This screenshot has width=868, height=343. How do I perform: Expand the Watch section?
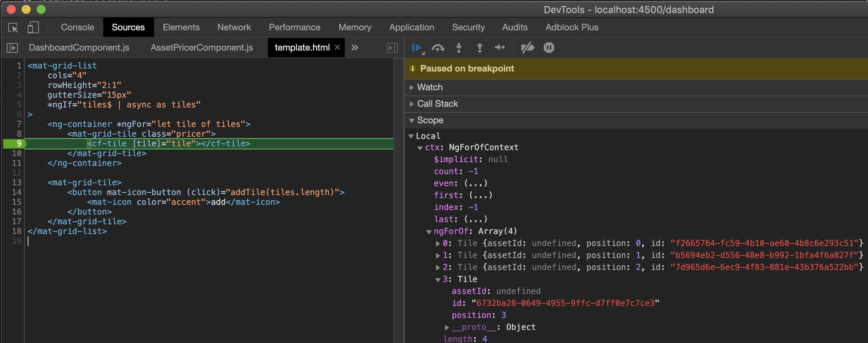[412, 87]
